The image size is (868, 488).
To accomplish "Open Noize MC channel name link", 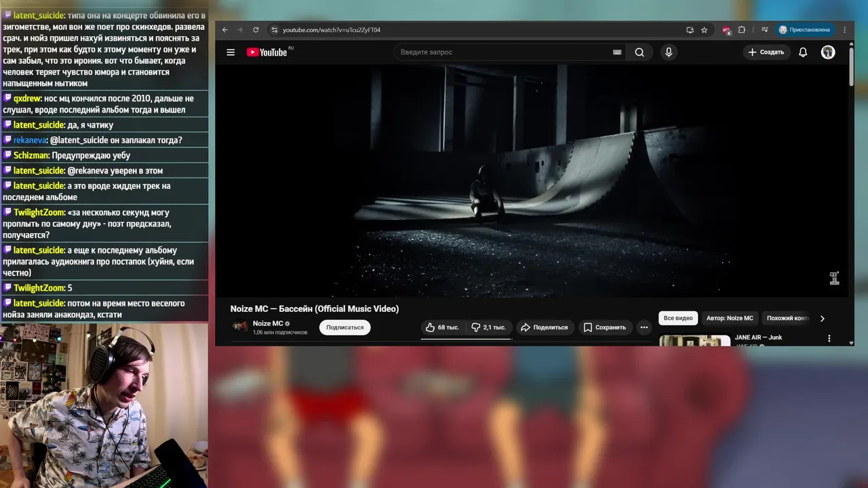I will pyautogui.click(x=268, y=323).
